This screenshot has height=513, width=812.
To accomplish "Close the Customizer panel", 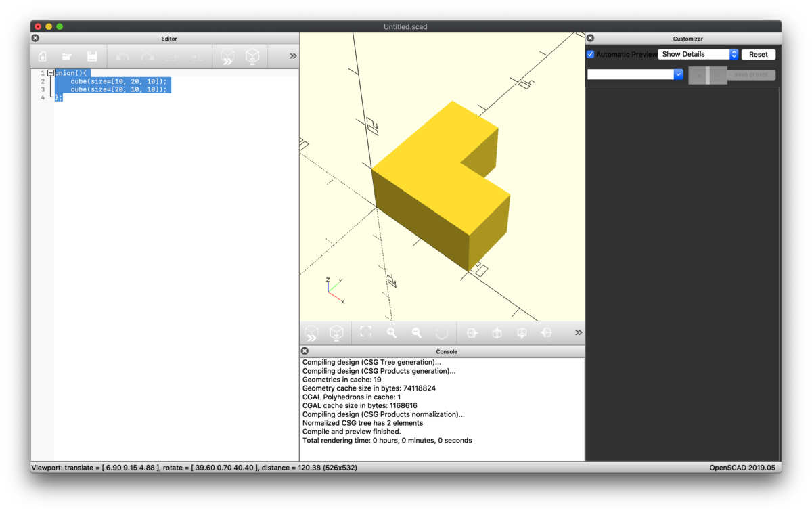I will click(x=590, y=39).
